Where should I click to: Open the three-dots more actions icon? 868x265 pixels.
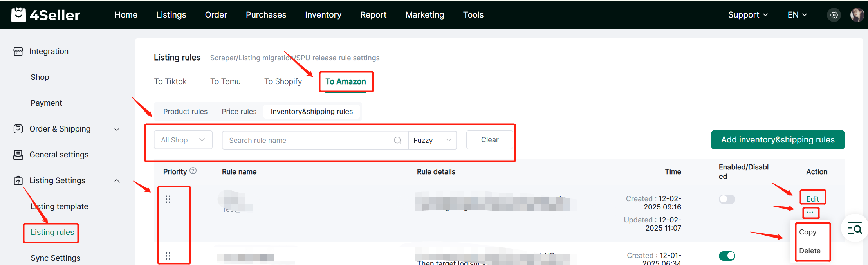tap(810, 213)
